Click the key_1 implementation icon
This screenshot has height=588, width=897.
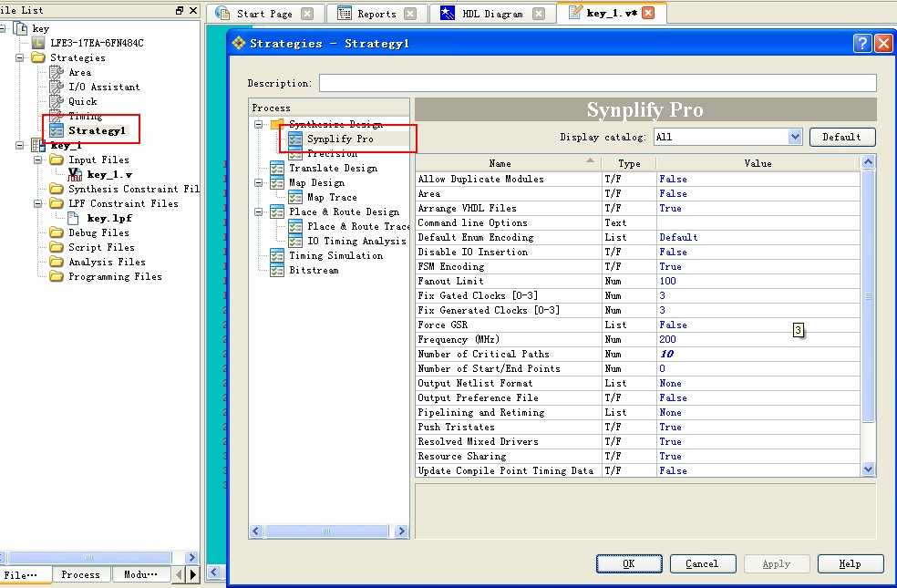[x=38, y=145]
